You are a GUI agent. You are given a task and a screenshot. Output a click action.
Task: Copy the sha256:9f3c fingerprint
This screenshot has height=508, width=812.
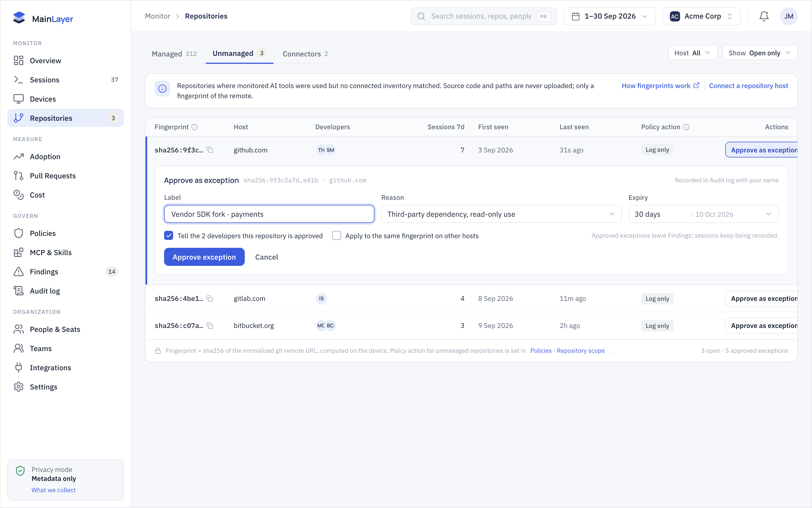point(210,150)
